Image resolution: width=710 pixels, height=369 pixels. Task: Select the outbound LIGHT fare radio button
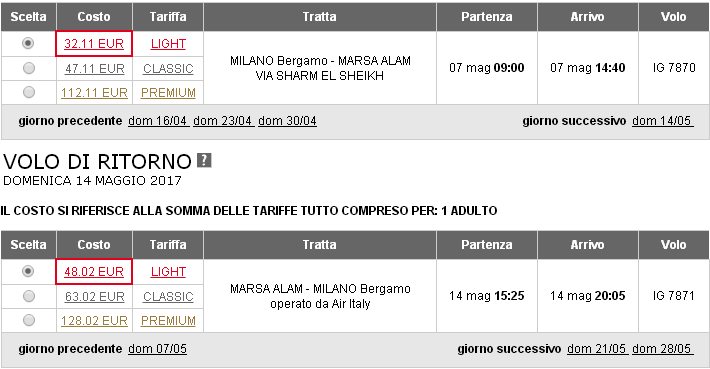[x=29, y=43]
